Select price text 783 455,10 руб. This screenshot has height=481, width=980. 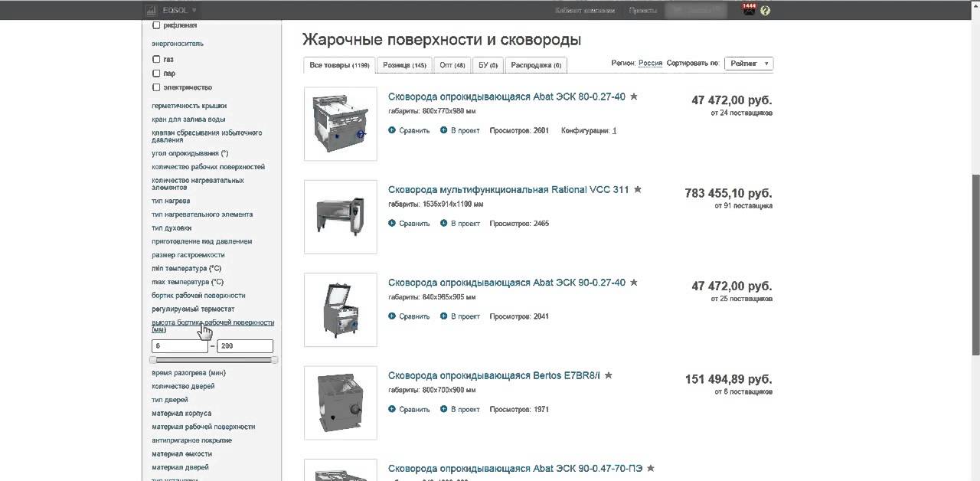coord(729,194)
